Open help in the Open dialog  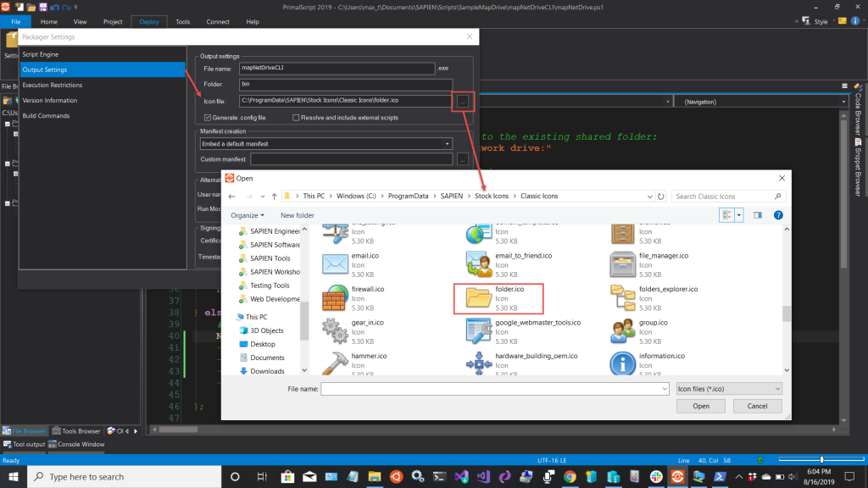[x=778, y=215]
